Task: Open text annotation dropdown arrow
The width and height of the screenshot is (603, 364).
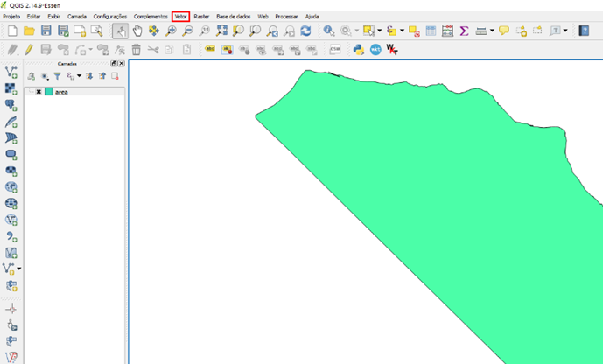Action: tap(565, 31)
